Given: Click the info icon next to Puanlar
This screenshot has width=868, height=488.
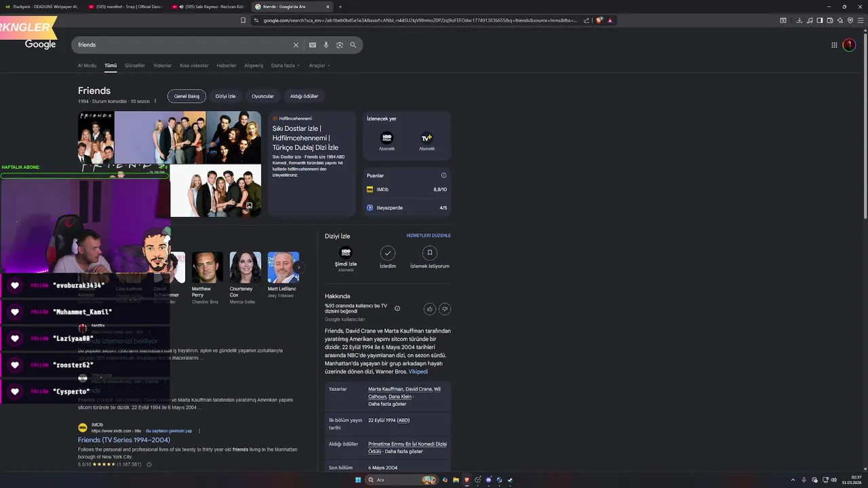Looking at the screenshot, I should coord(444,176).
